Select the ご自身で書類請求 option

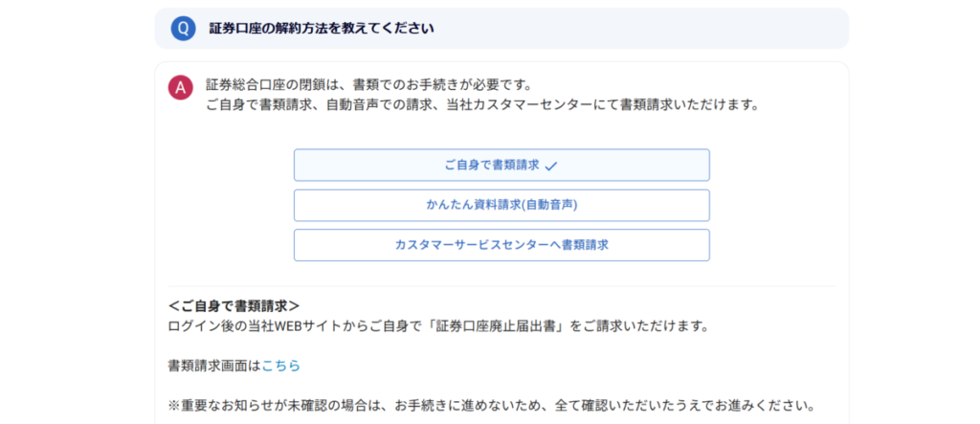click(501, 165)
